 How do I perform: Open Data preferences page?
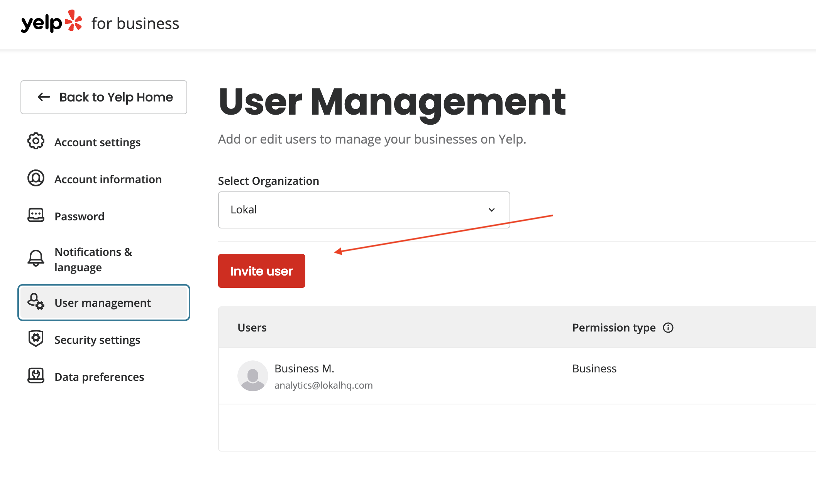(99, 377)
